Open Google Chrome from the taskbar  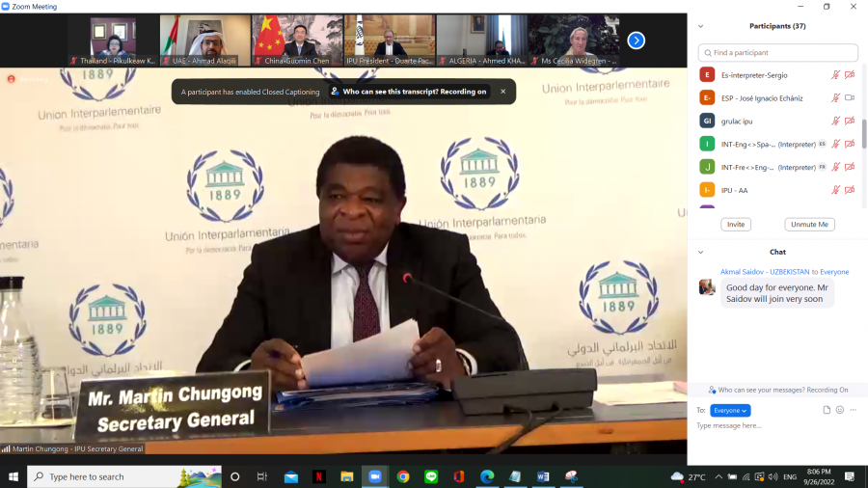[403, 476]
